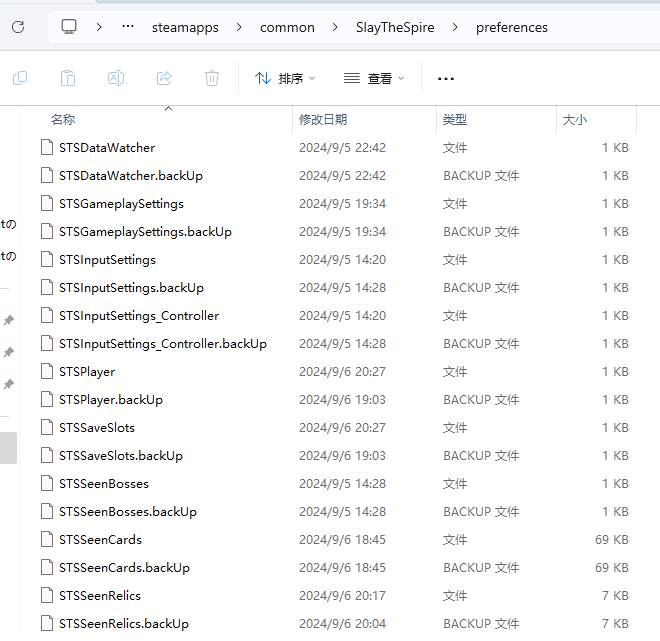Screen dimensions: 660x641
Task: Go to the common breadcrumb folder
Action: pos(287,28)
